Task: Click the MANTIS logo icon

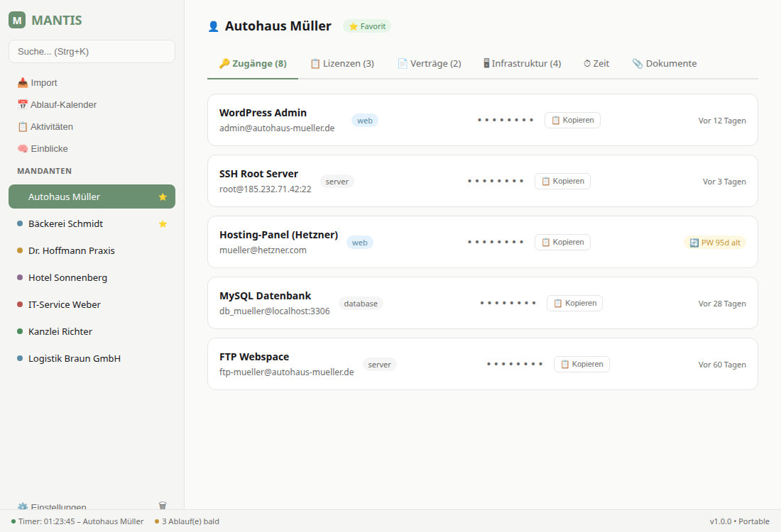Action: coord(17,21)
